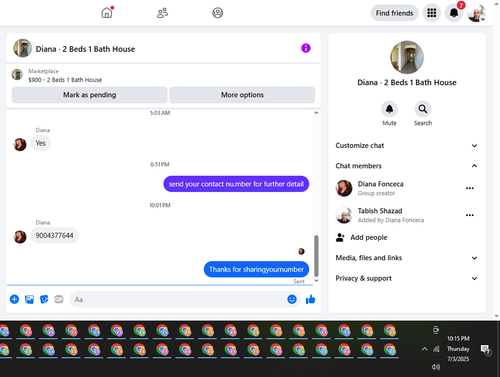
Task: Show hidden tray icons chevron
Action: pos(424,349)
